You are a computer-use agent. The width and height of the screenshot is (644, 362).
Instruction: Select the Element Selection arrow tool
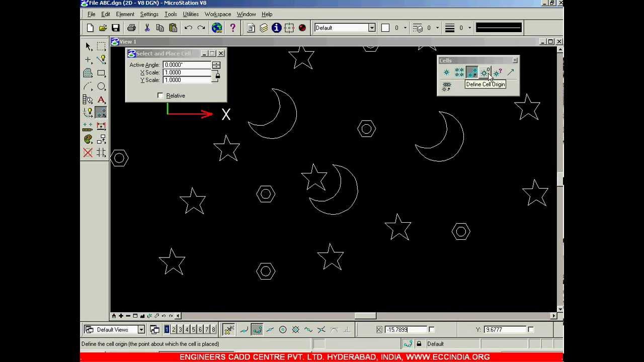88,46
